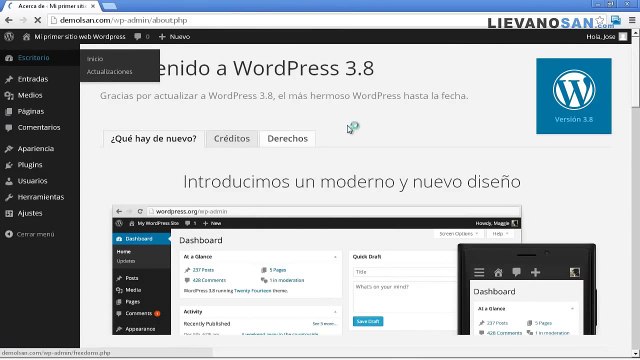Click the Entradas pin icon
Image resolution: width=640 pixels, height=360 pixels.
[x=9, y=79]
